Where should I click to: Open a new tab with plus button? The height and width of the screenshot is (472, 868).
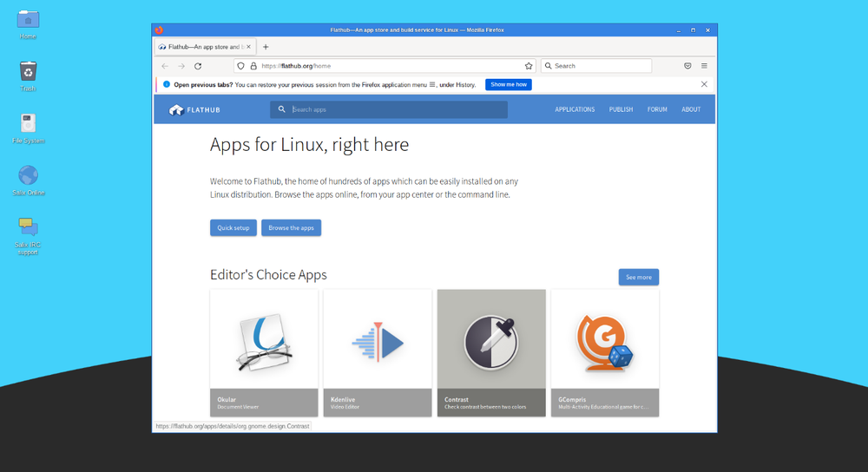(x=266, y=47)
